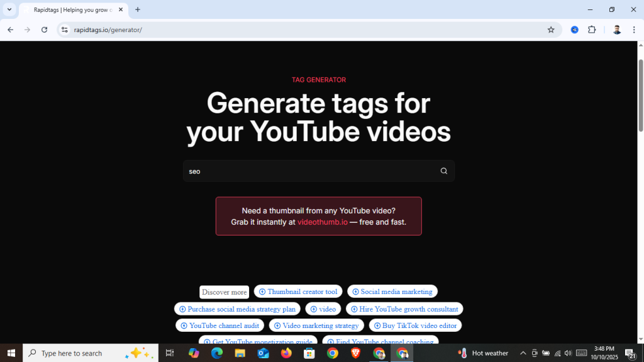Launch Firefox from the taskbar

point(286,353)
